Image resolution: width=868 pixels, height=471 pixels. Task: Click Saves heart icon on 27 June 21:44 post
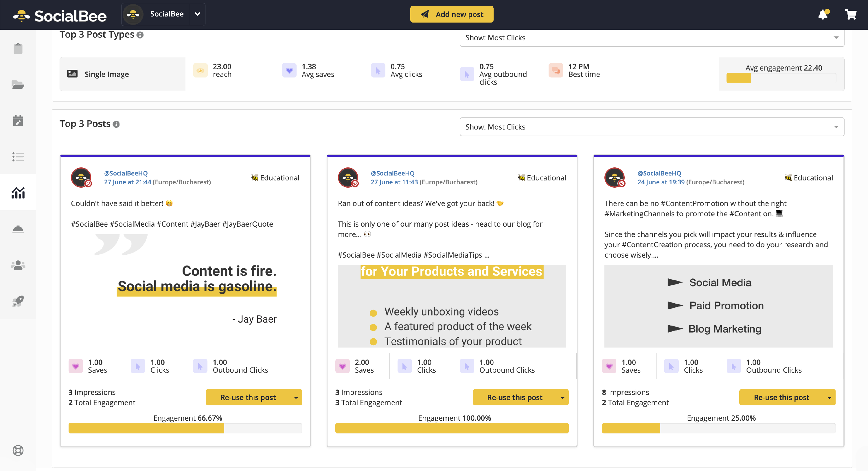pyautogui.click(x=76, y=366)
